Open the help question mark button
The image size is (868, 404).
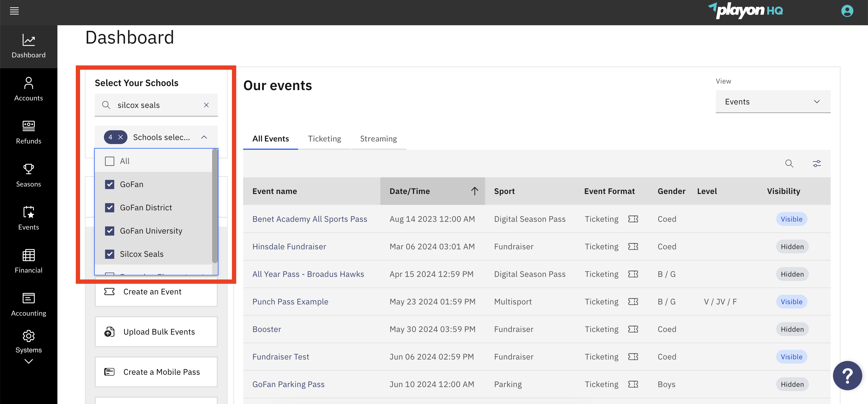847,375
